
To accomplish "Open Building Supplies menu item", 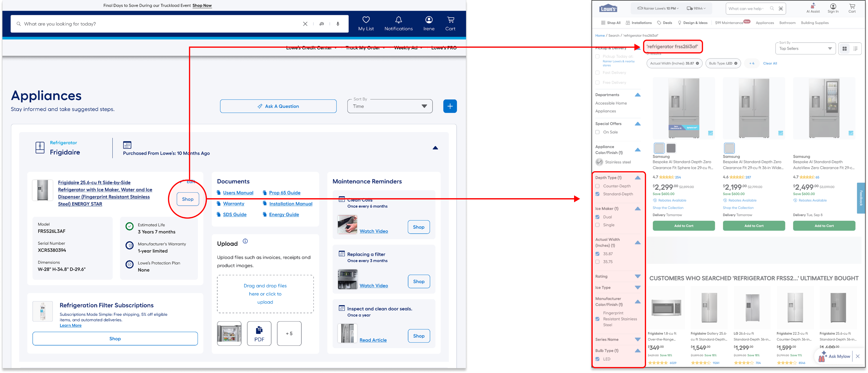I will coord(814,23).
